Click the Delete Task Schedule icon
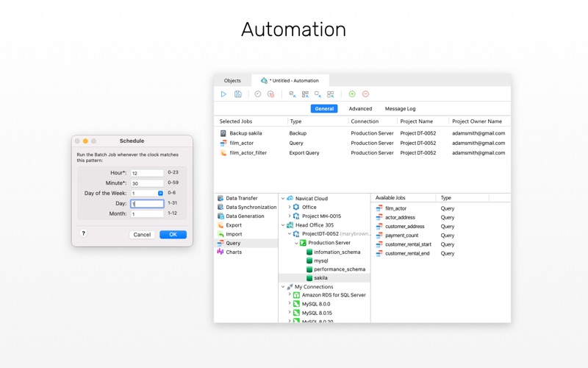Screen dimensions: 588x368 point(270,94)
